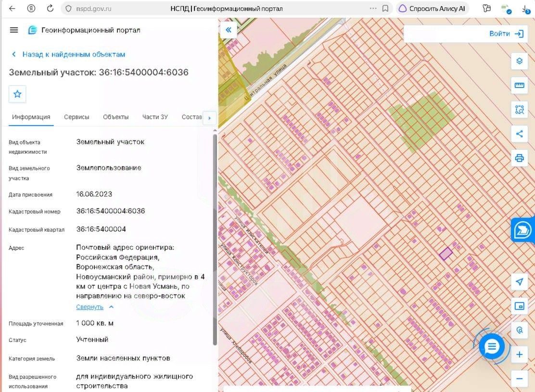Click the highlighted purple parcel on the map
The width and height of the screenshot is (535, 392).
[x=446, y=254]
